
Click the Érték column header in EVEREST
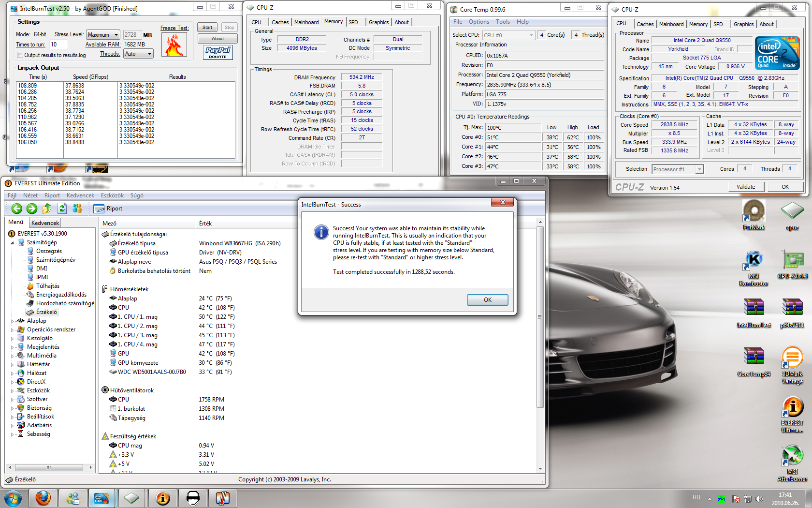pos(205,224)
